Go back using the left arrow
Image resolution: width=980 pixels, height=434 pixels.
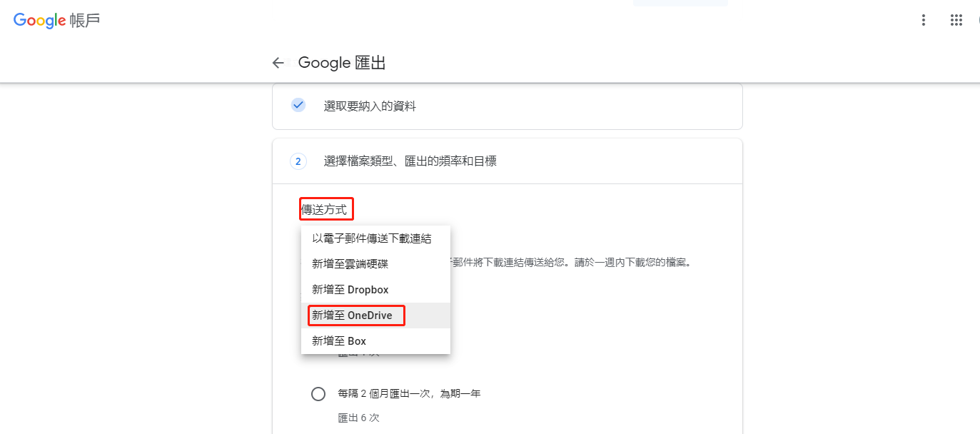tap(278, 63)
